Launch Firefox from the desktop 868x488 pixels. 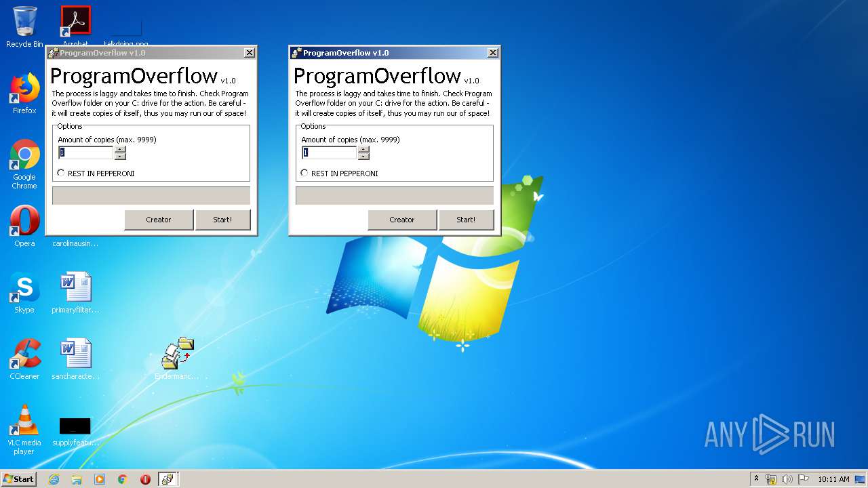tap(24, 94)
